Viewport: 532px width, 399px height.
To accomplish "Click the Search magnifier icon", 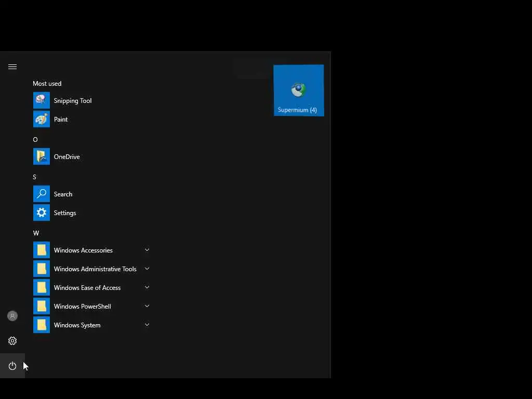I will coord(42,194).
